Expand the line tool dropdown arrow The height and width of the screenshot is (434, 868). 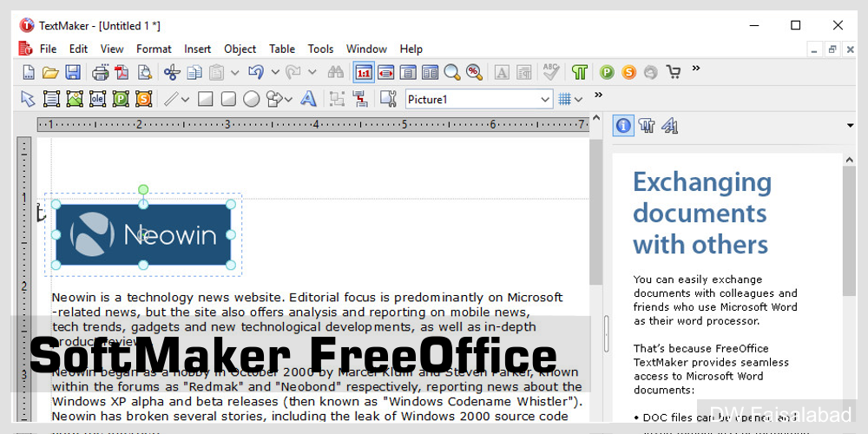(185, 100)
